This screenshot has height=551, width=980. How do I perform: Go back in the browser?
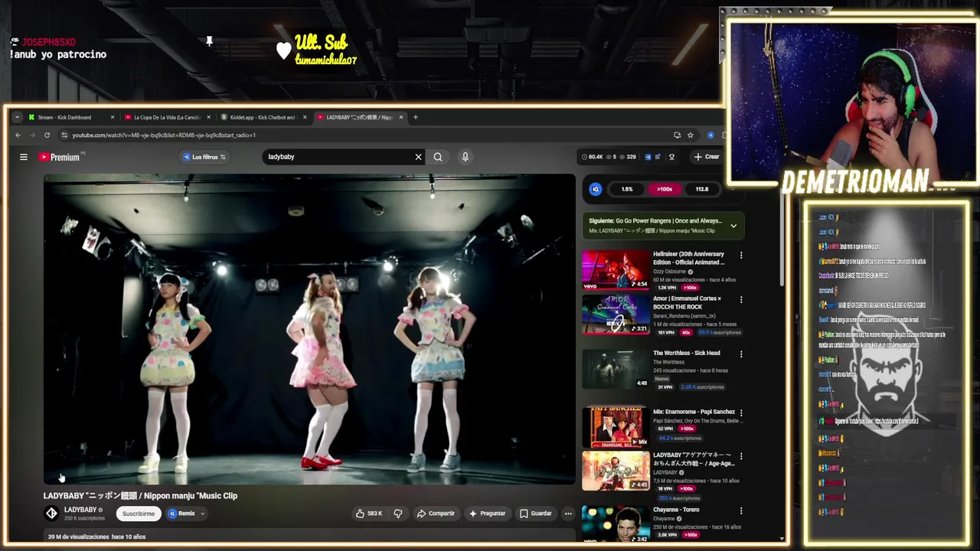18,135
